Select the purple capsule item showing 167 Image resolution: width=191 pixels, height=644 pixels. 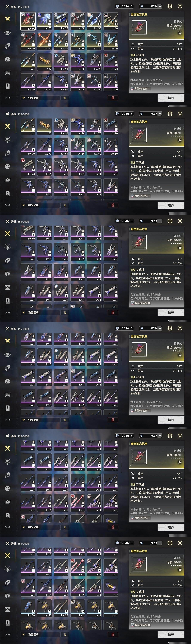[111, 588]
